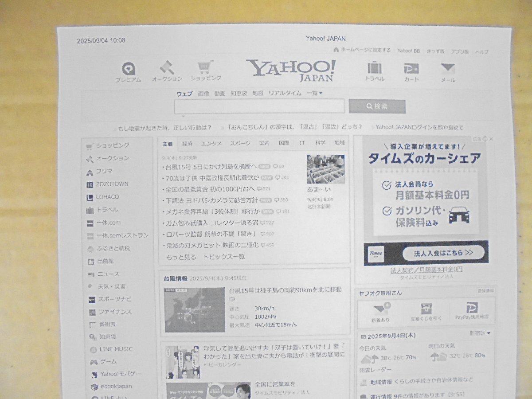
Task: Open the Auction gavel icon
Action: [167, 68]
